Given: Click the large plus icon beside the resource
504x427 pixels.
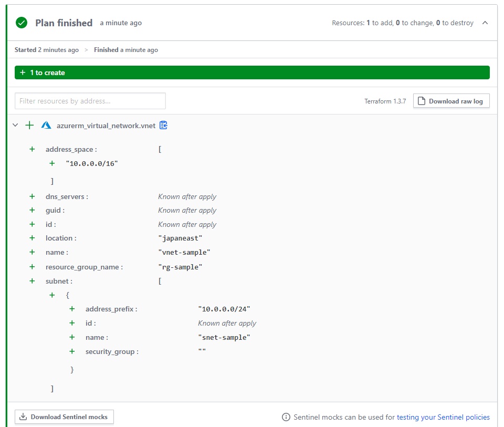Looking at the screenshot, I should 29,125.
